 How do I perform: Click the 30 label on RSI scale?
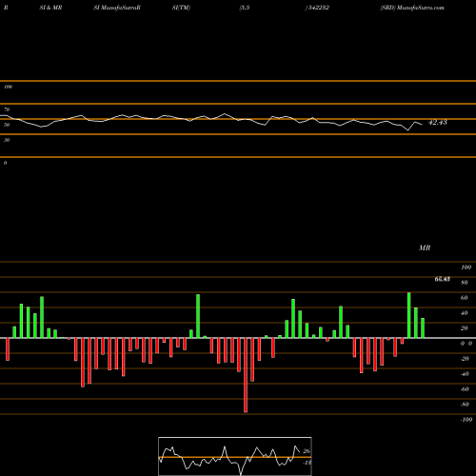pyautogui.click(x=7, y=140)
